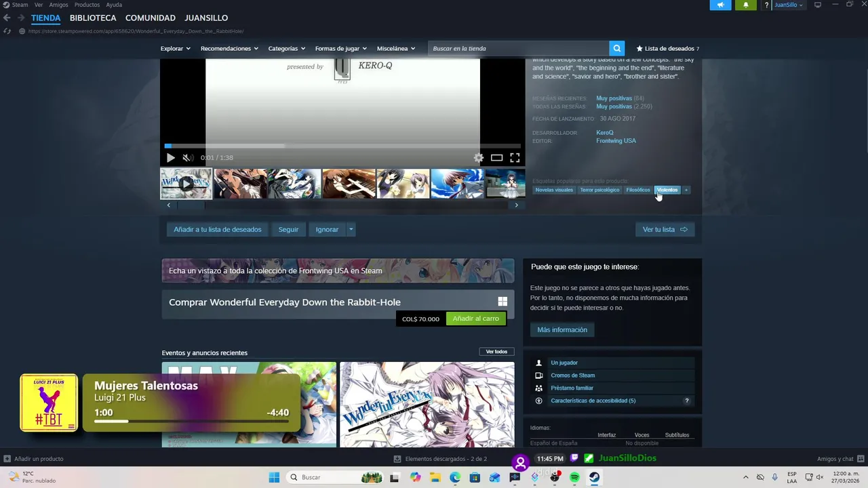
Task: Open the notifications bell icon
Action: [x=745, y=5]
